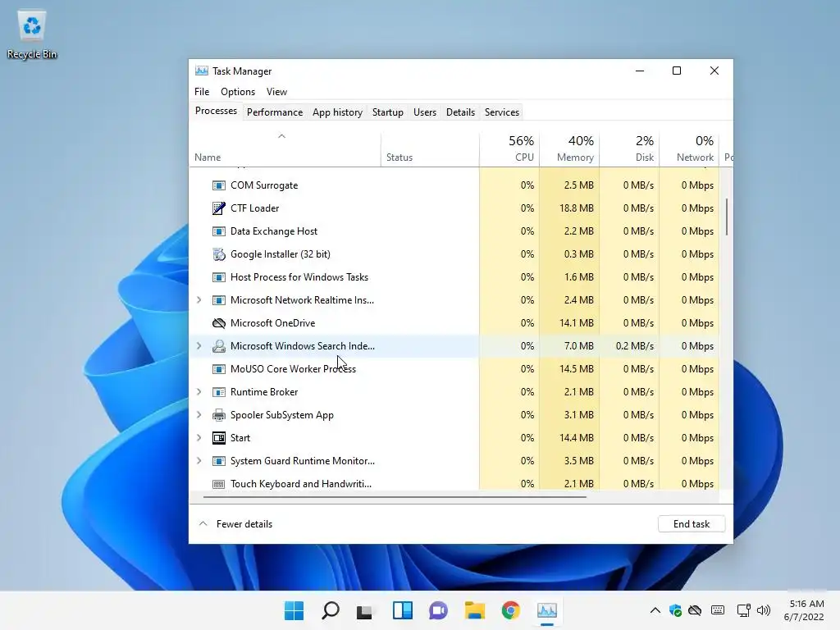840x630 pixels.
Task: Click the Microsoft OneDrive cloud icon
Action: tap(218, 323)
